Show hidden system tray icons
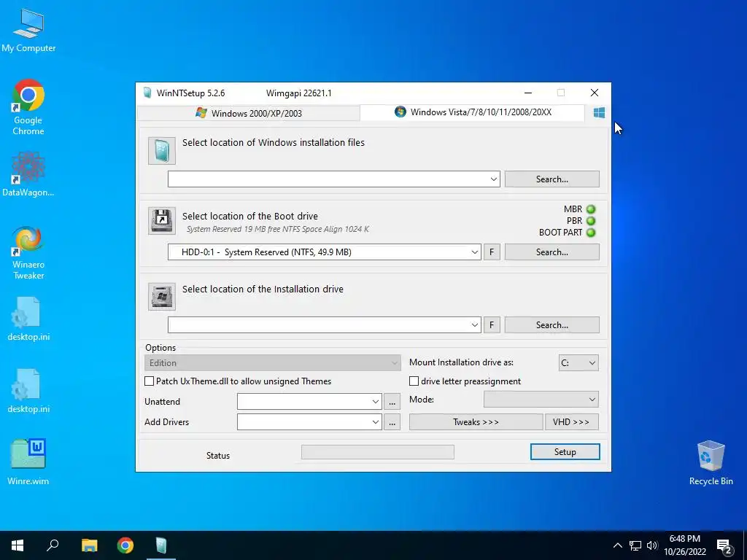747x560 pixels. 617,545
